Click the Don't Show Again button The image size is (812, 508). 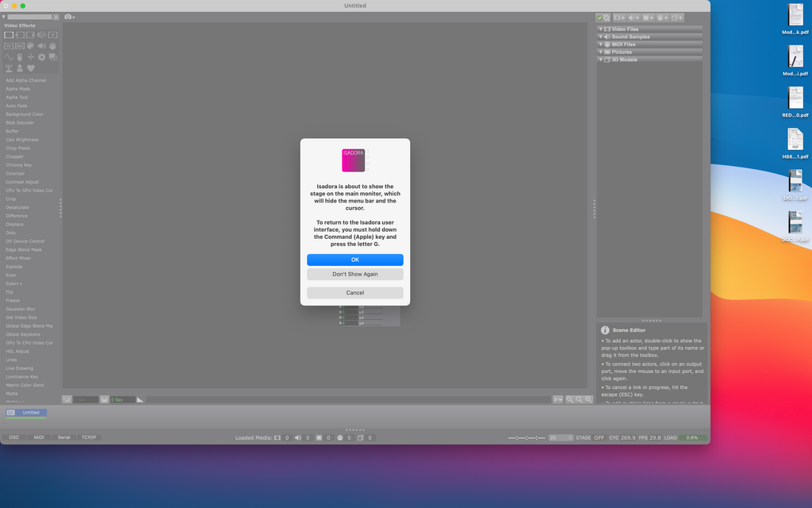point(355,274)
